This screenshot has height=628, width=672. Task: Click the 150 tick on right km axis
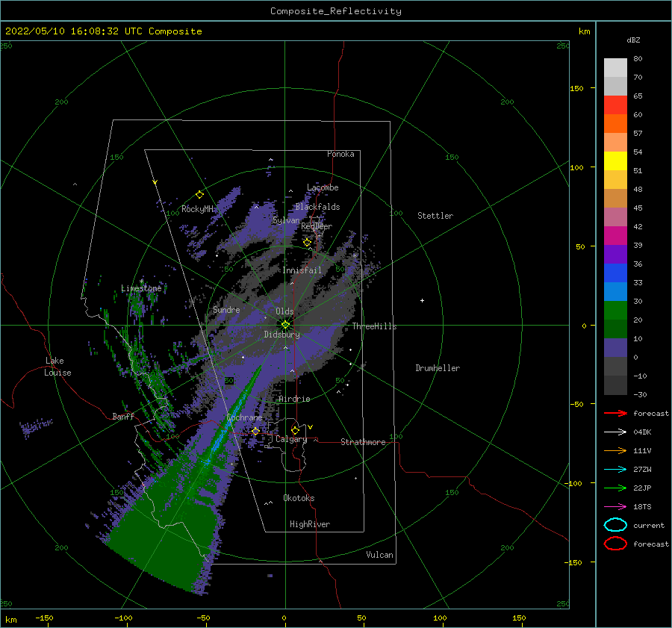[x=576, y=88]
